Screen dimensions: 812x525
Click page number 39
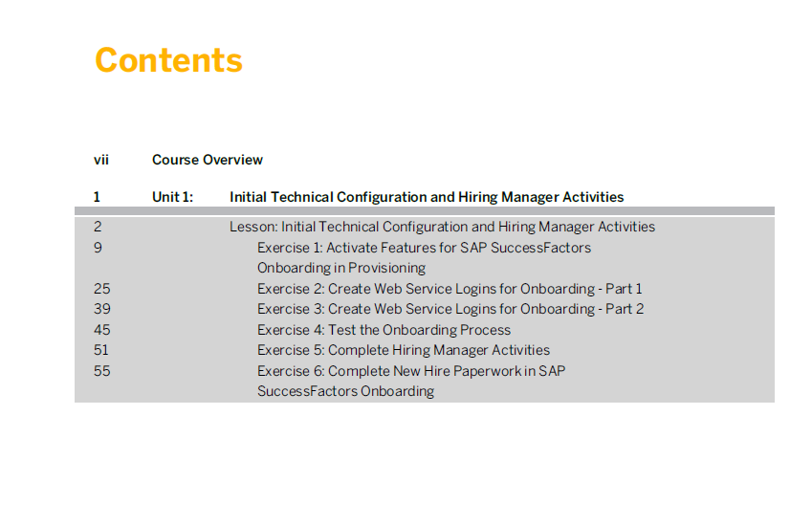point(102,309)
